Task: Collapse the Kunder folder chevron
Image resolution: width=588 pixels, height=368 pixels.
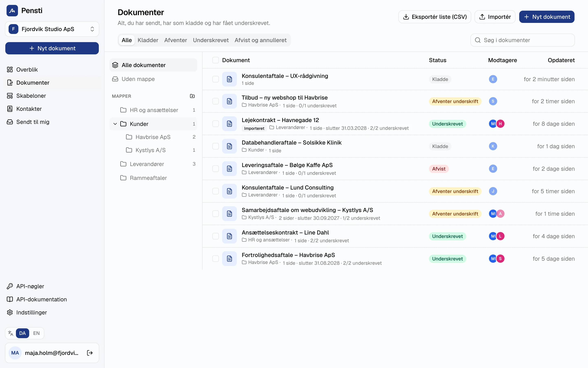Action: [x=115, y=124]
